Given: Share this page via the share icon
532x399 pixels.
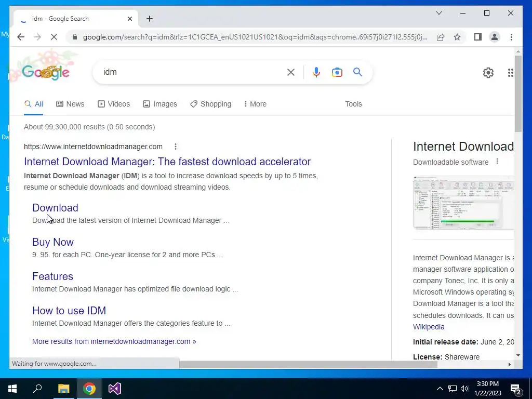Looking at the screenshot, I should coord(441,37).
